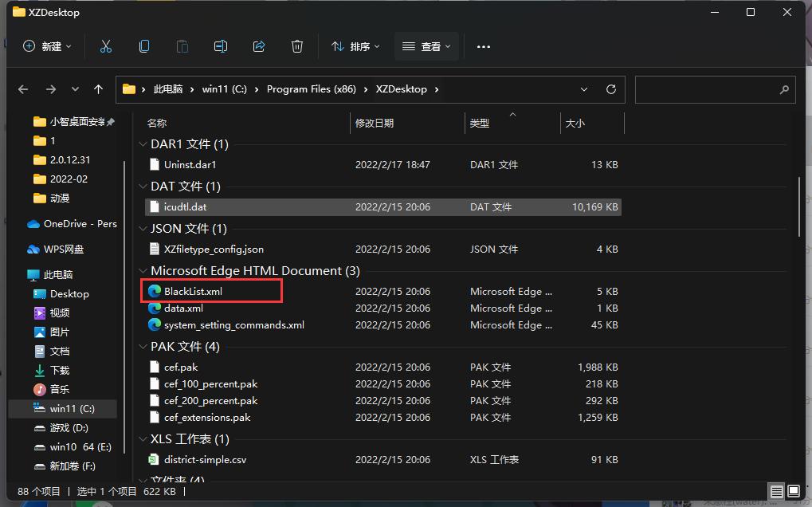Viewport: 812px width, 507px height.
Task: Click the Share icon in toolbar
Action: point(259,46)
